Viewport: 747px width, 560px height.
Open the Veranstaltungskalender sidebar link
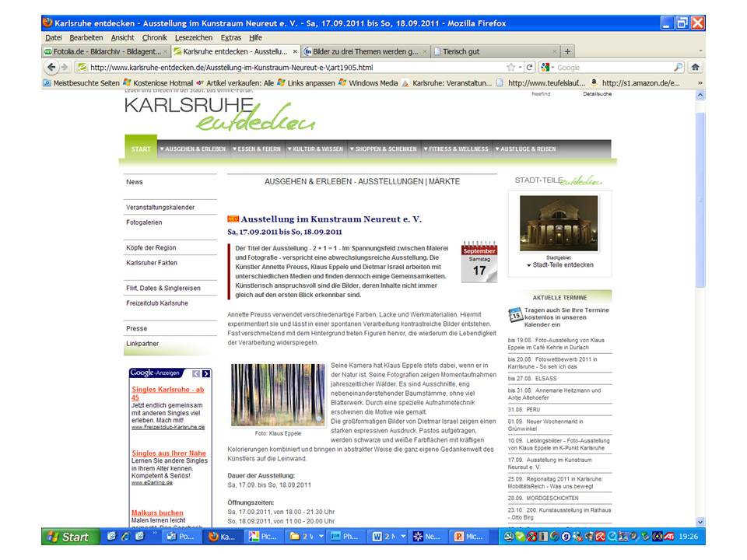160,208
